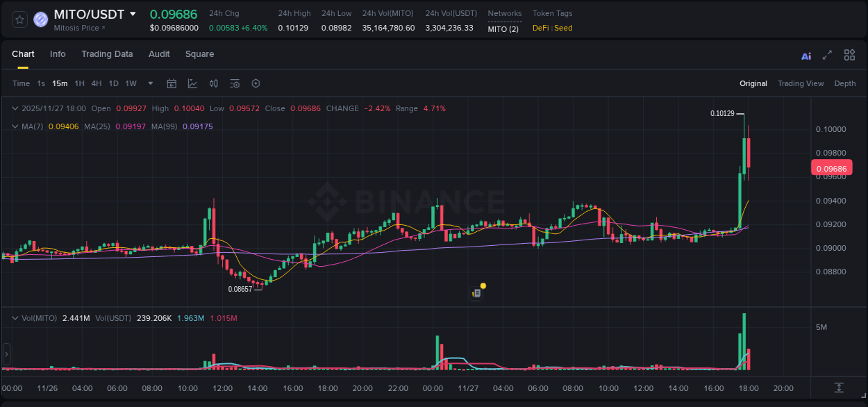The width and height of the screenshot is (868, 407).
Task: Open the indicator display settings icon
Action: (x=235, y=83)
